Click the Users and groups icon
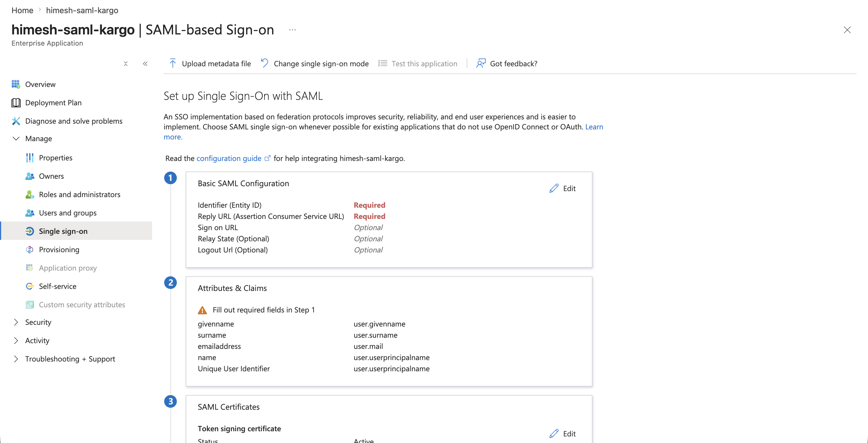868x443 pixels. (30, 213)
